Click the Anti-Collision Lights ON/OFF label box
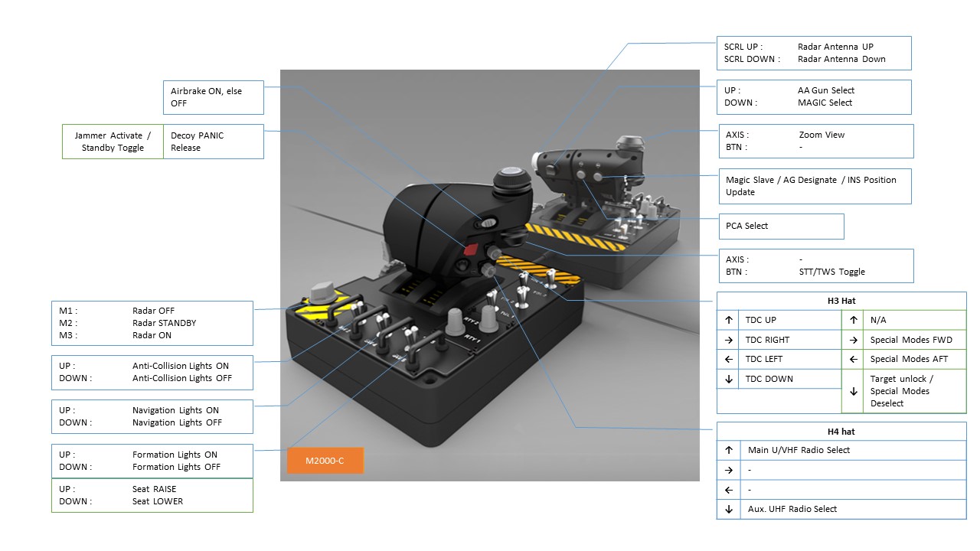Viewport: 980px width, 551px height. click(152, 372)
